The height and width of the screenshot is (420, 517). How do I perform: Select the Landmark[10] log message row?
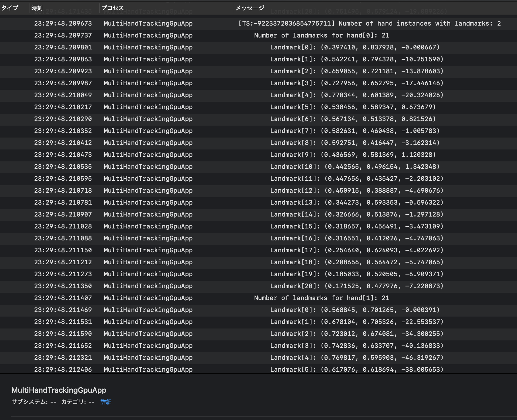(x=355, y=167)
